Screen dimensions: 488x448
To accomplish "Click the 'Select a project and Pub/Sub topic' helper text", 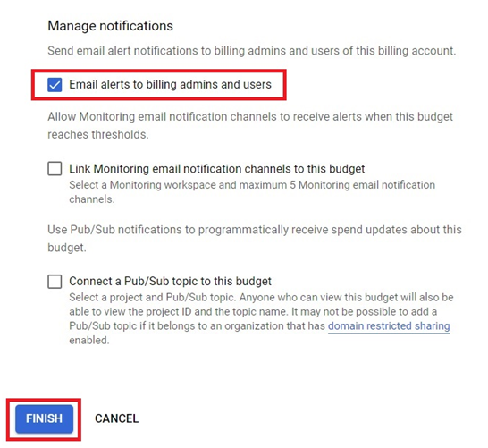I will 261,319.
